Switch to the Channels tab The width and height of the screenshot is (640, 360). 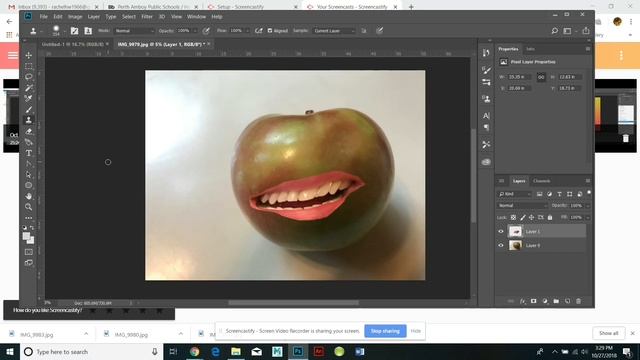542,181
